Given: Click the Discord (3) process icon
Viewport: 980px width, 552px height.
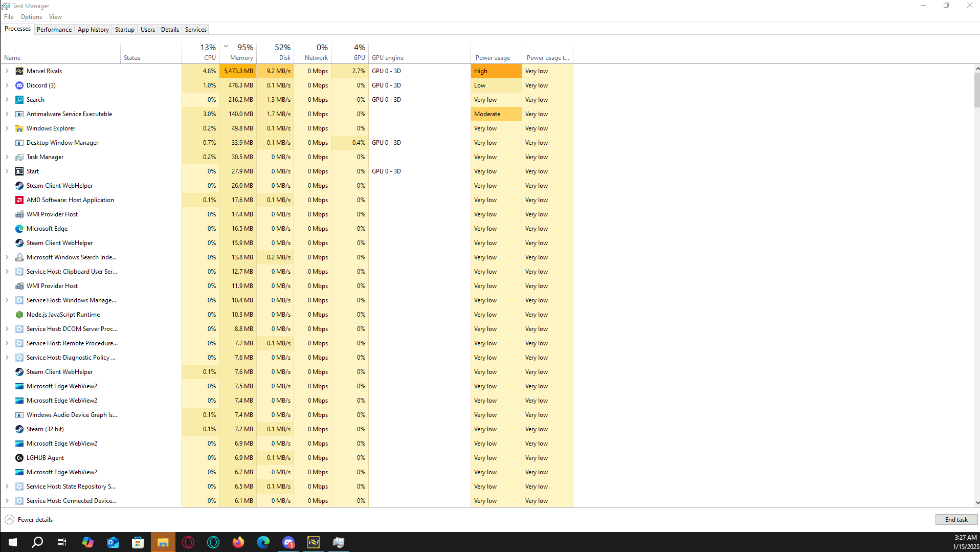Looking at the screenshot, I should (19, 85).
